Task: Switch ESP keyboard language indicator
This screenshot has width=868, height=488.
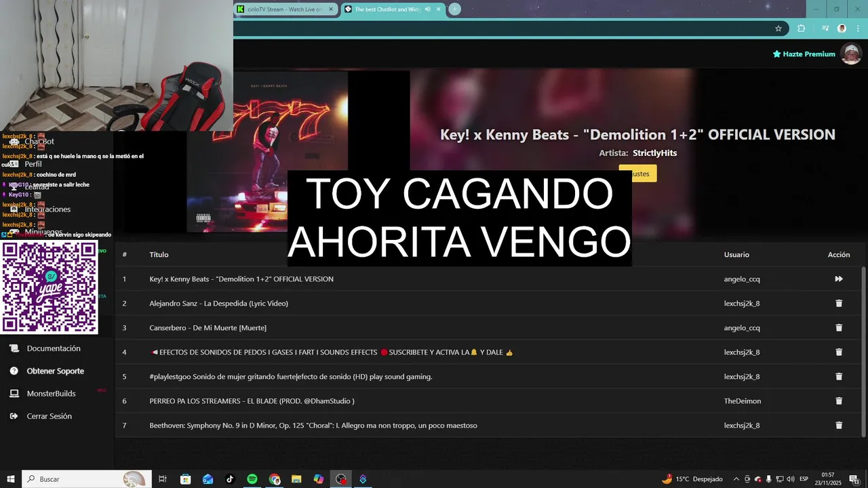Action: (x=804, y=479)
